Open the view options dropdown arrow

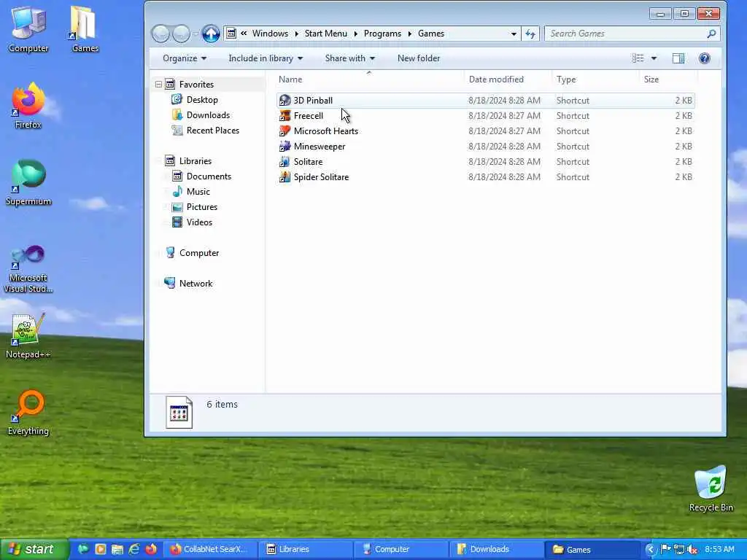coord(654,58)
